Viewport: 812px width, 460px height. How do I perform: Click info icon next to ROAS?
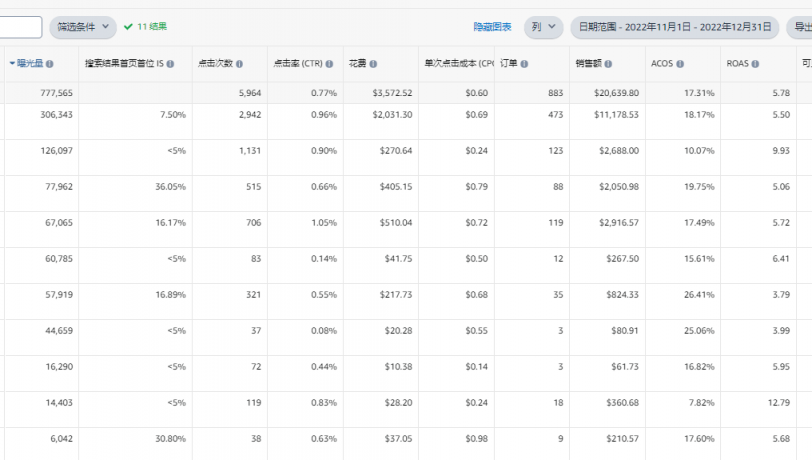click(x=755, y=64)
